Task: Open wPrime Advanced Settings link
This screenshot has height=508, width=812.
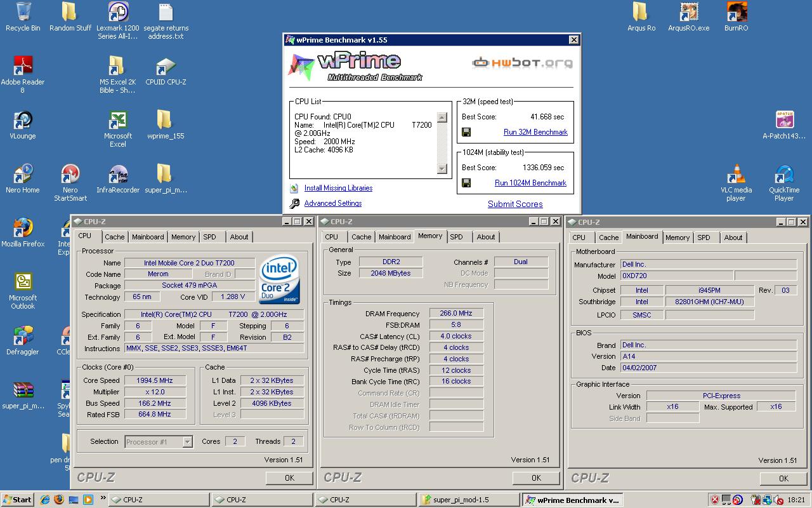Action: click(x=333, y=203)
